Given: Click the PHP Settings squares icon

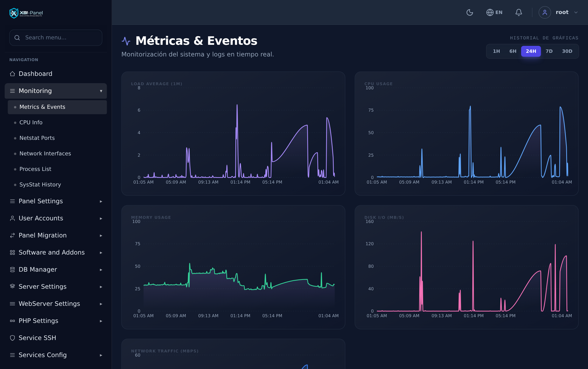Looking at the screenshot, I should pos(12,321).
